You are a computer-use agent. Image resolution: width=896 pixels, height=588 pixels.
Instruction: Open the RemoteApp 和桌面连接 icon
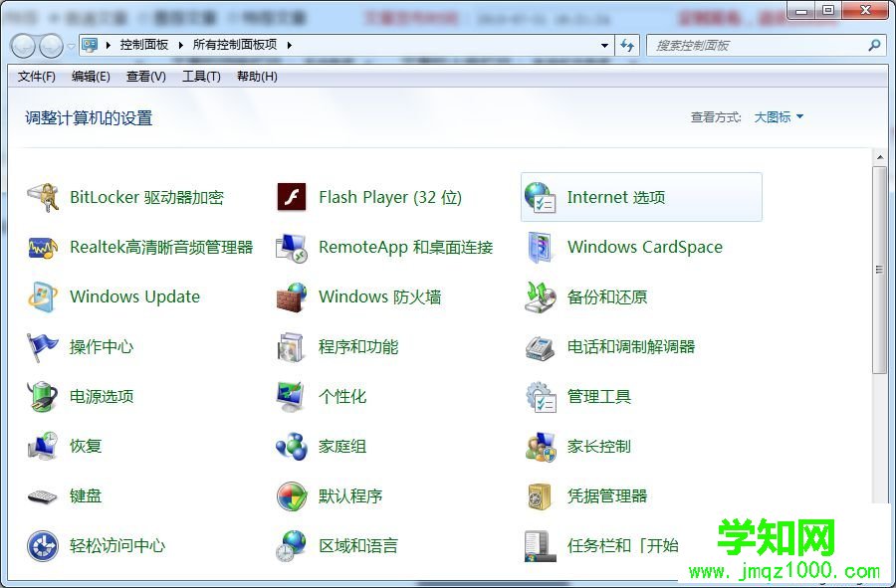click(x=292, y=247)
